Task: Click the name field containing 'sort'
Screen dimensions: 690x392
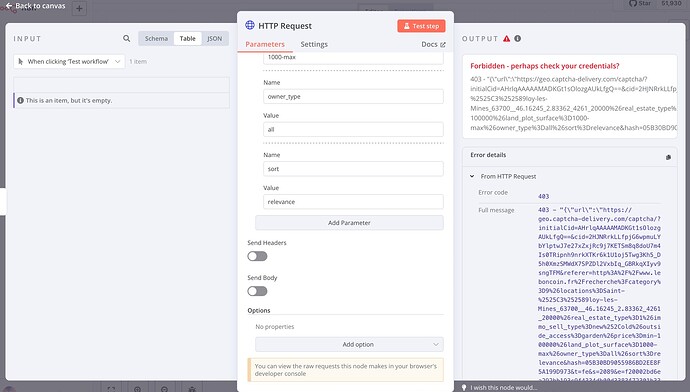Action: 353,169
